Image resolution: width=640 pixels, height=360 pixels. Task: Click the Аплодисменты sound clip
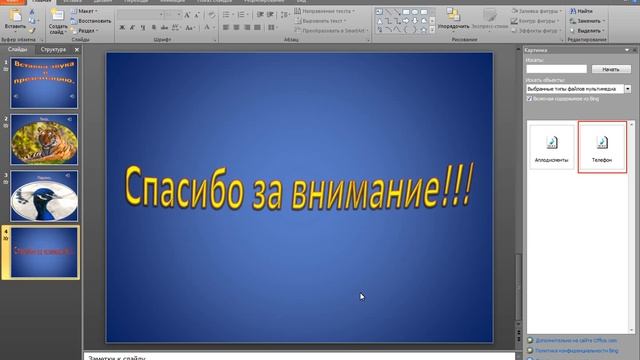tap(551, 148)
